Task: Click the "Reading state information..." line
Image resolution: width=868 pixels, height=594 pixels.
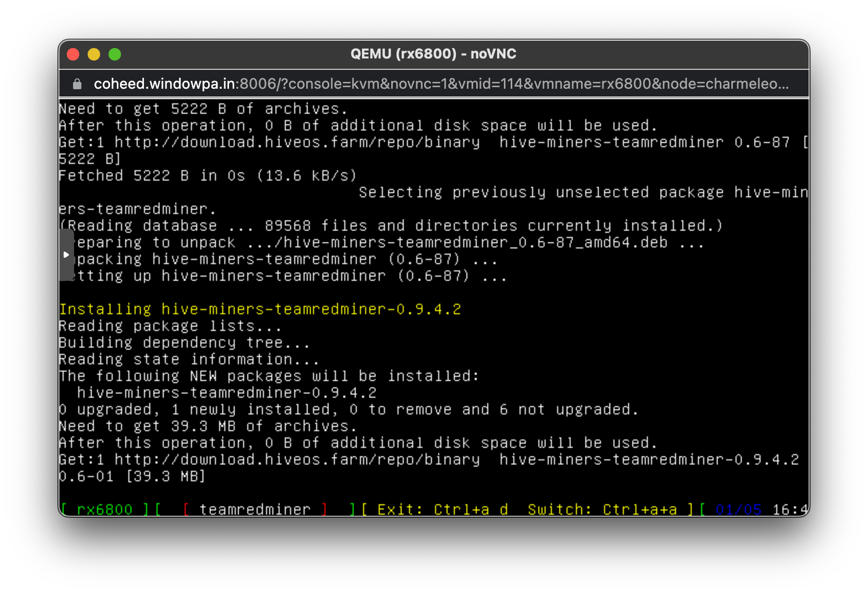Action: [x=189, y=360]
